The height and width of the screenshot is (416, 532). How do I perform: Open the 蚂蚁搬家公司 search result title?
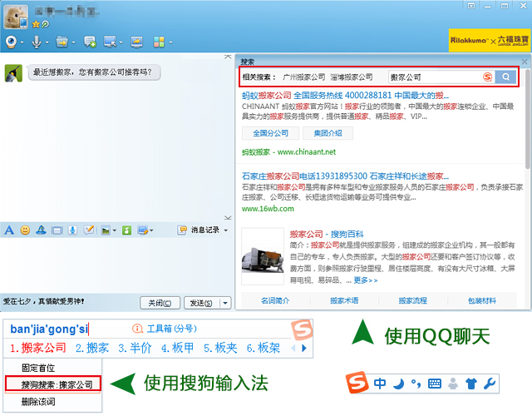click(x=345, y=96)
